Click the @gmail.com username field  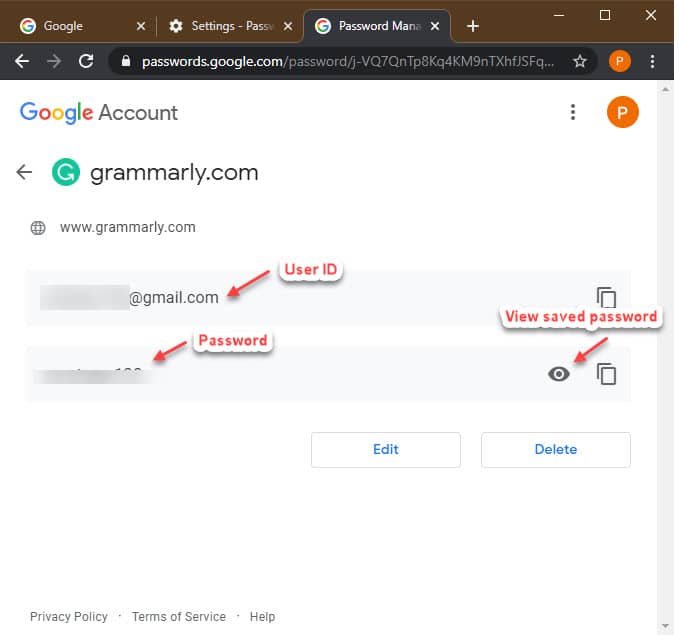point(328,297)
